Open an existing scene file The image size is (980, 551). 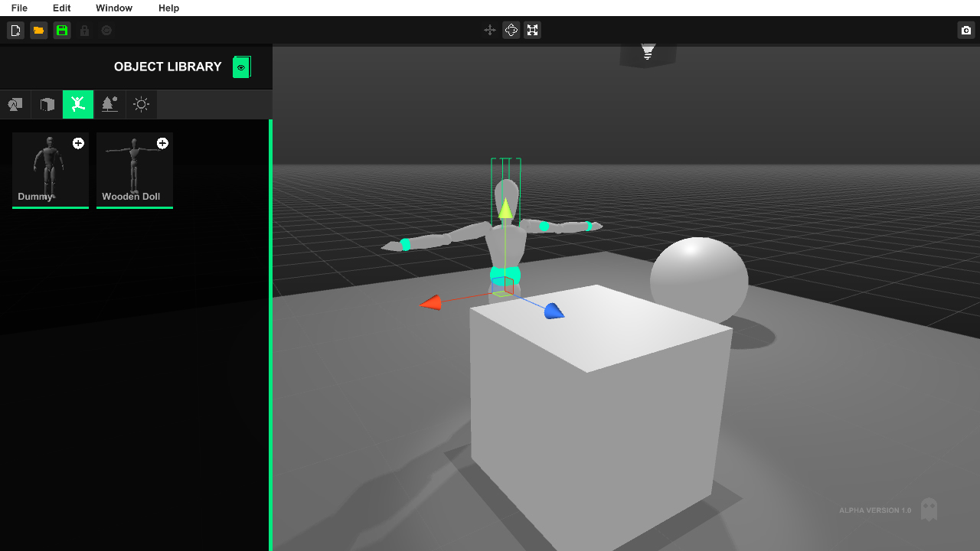tap(38, 30)
